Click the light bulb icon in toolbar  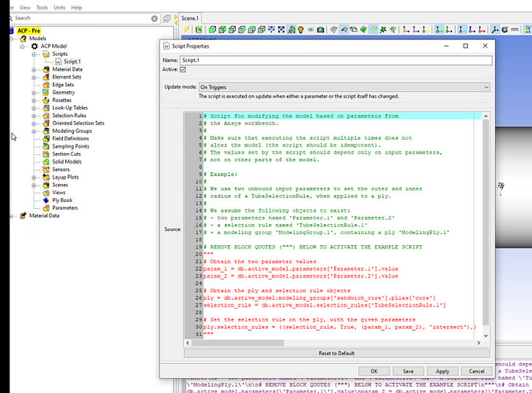coord(301,30)
